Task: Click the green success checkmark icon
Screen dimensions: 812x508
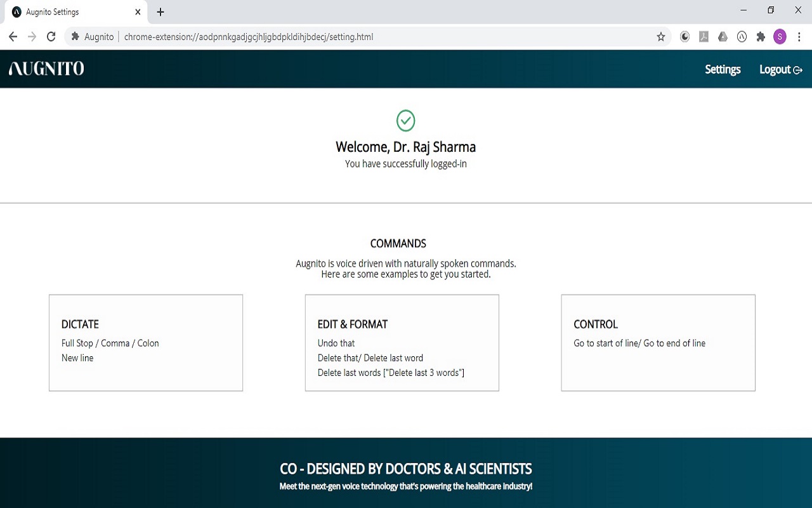Action: tap(406, 120)
